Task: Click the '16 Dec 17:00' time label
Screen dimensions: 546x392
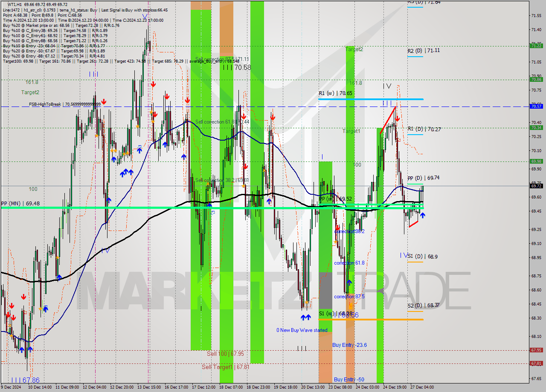Action: coord(176,387)
